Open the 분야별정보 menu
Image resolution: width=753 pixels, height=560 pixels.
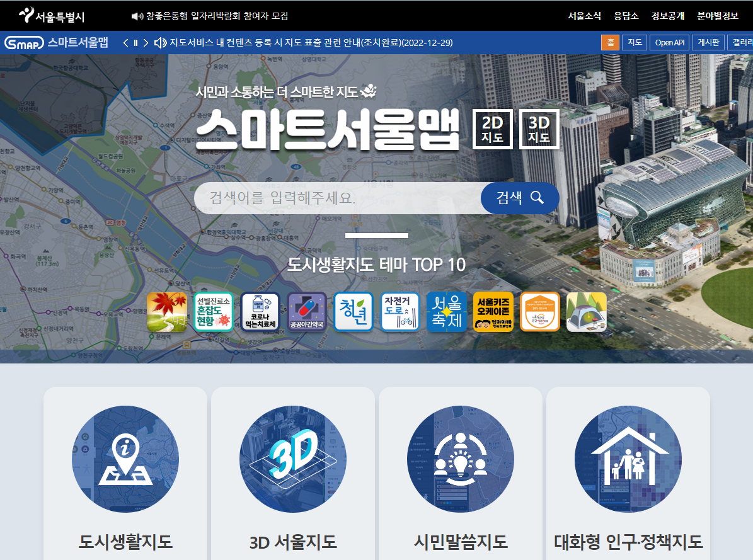coord(718,16)
